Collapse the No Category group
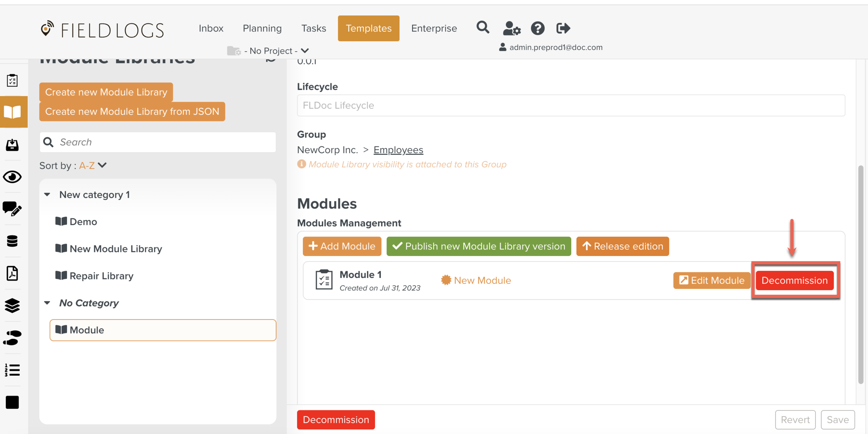868x434 pixels. click(47, 303)
